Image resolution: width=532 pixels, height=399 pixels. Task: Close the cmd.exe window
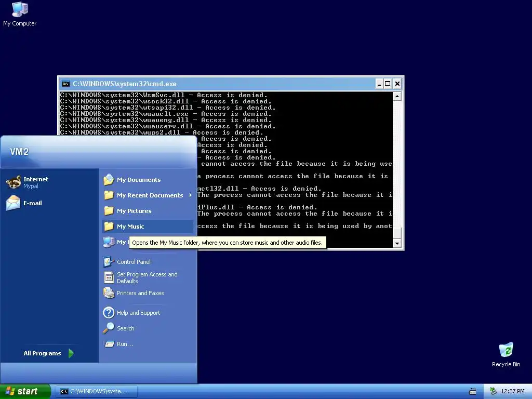click(x=397, y=84)
